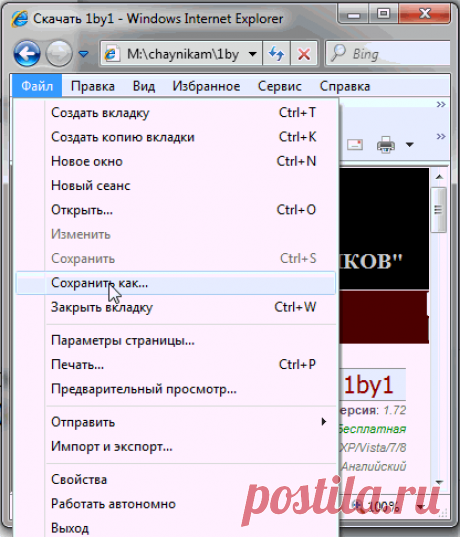Open the Избранное menu
Viewport: 460px width, 537px height.
[x=206, y=86]
